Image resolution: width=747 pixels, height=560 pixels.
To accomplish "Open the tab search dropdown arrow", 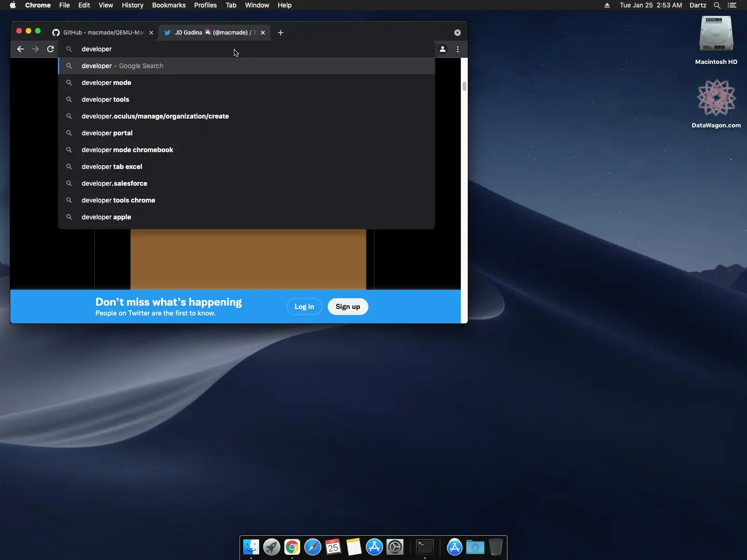I will click(458, 33).
